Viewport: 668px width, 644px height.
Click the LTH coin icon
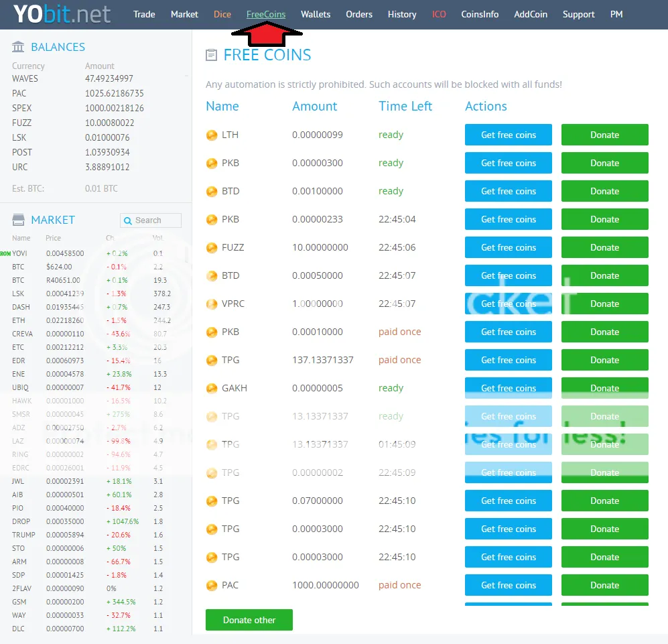212,135
